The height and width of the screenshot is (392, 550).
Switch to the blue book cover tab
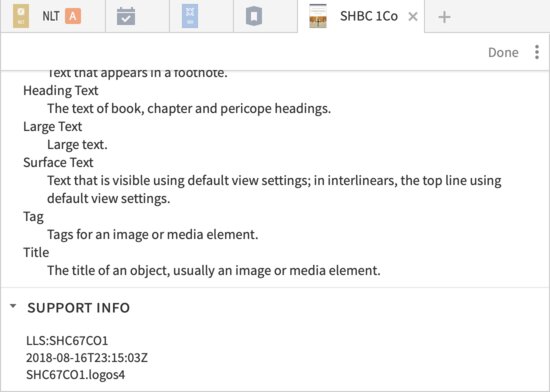point(190,16)
